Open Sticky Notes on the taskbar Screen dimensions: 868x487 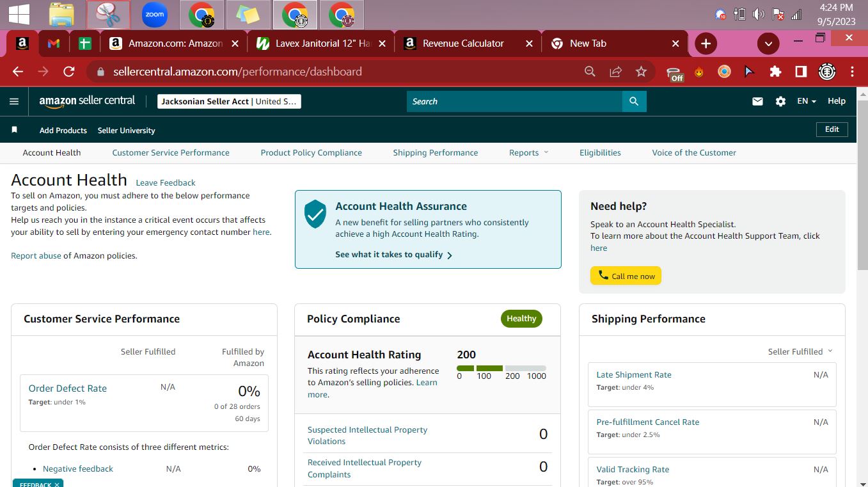coord(248,15)
